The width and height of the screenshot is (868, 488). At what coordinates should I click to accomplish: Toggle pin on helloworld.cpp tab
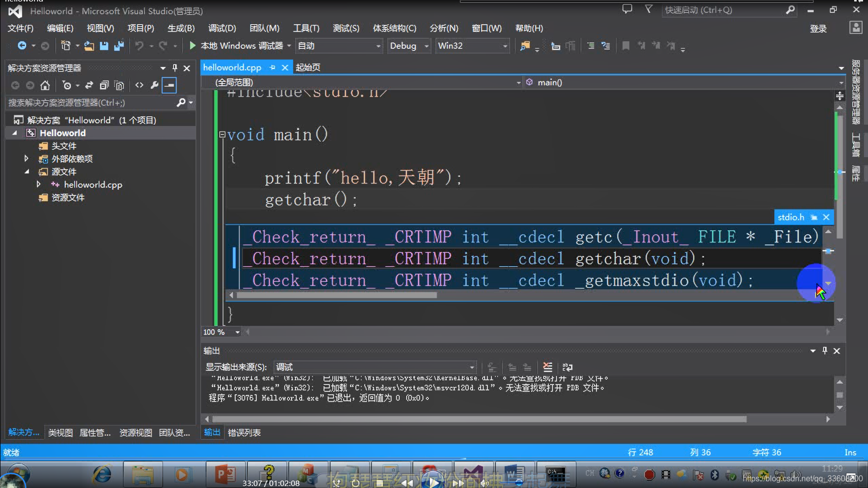point(273,68)
